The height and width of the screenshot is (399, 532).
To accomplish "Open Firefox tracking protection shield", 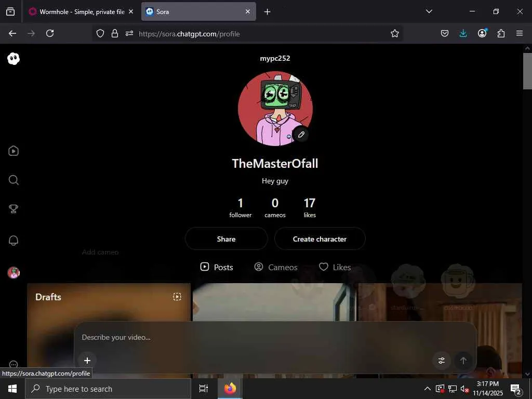I will click(x=100, y=34).
